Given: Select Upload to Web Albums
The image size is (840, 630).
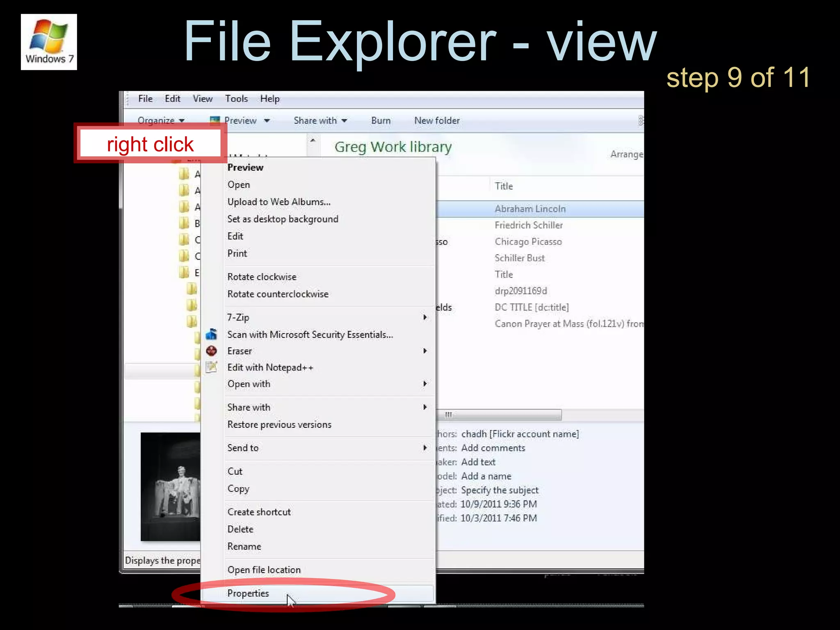Looking at the screenshot, I should 279,202.
